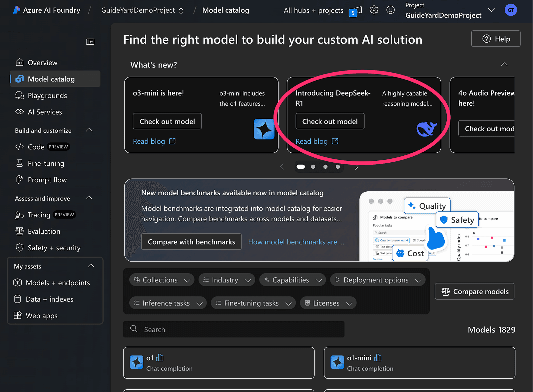Collapse the What's new section
This screenshot has height=392, width=533.
coord(504,64)
